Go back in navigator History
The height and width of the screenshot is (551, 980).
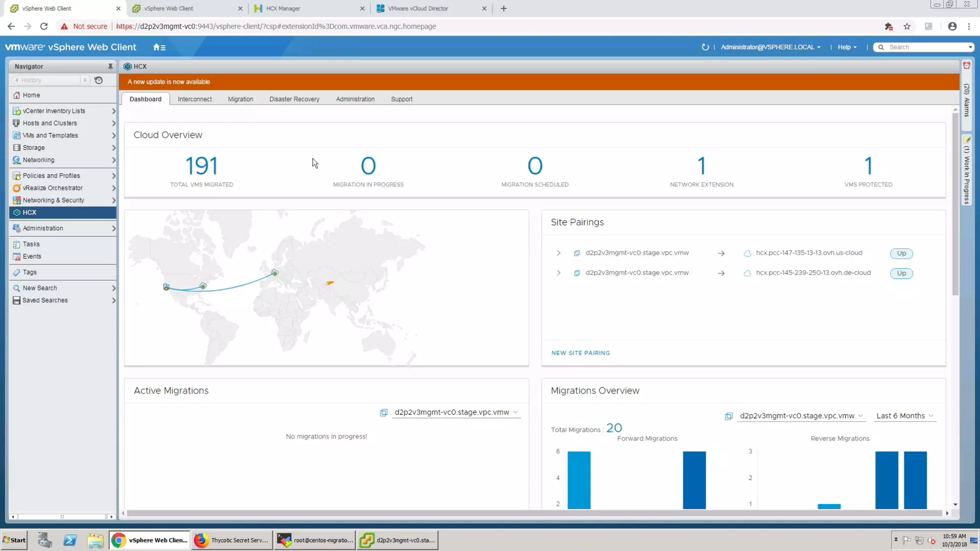[16, 80]
